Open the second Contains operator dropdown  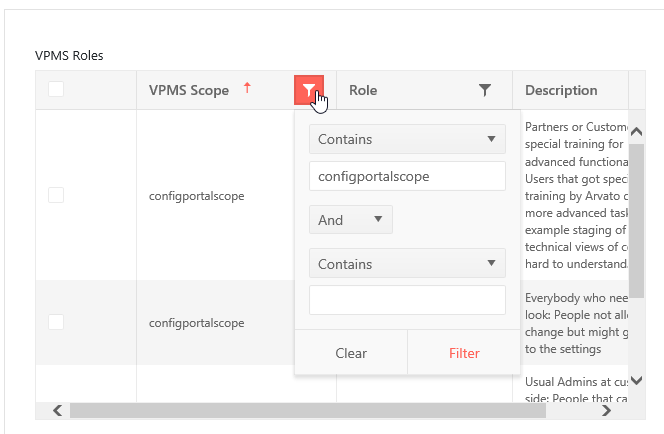click(407, 264)
